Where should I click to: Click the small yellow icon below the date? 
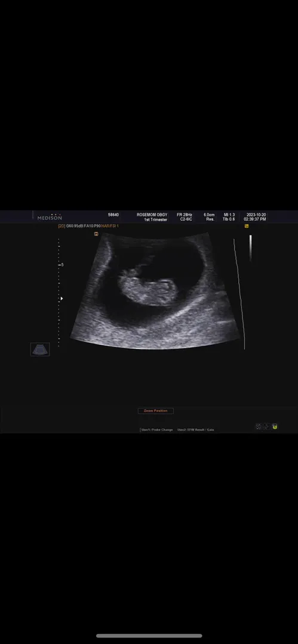[247, 226]
